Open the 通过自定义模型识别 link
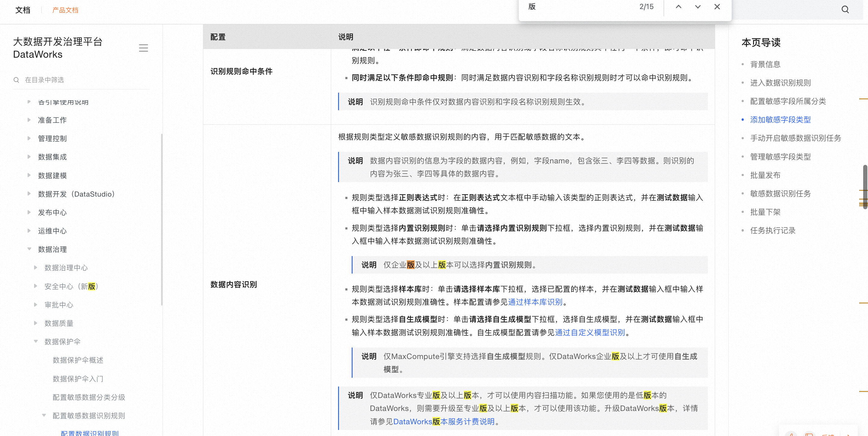The height and width of the screenshot is (436, 868). point(590,332)
